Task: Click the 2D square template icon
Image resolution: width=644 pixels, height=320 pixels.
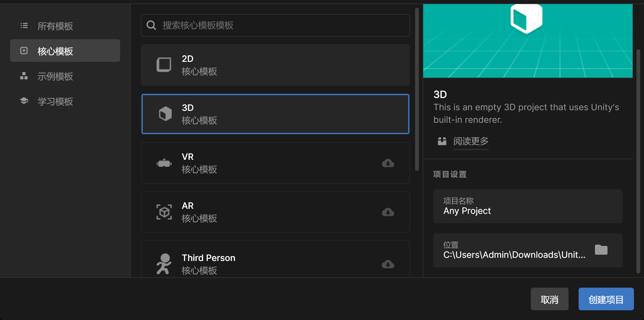Action: pyautogui.click(x=164, y=65)
